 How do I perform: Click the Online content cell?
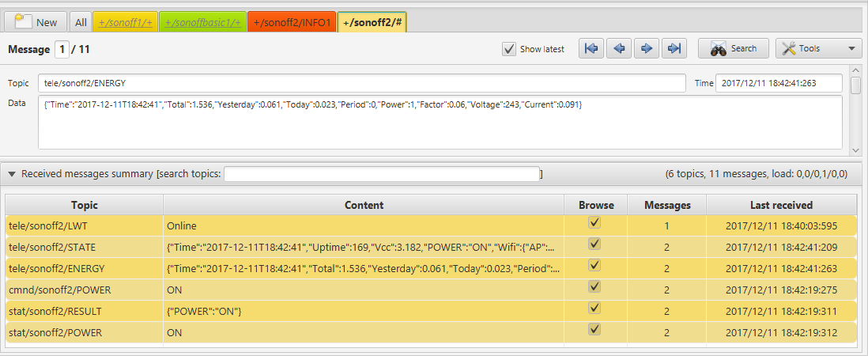tap(364, 226)
